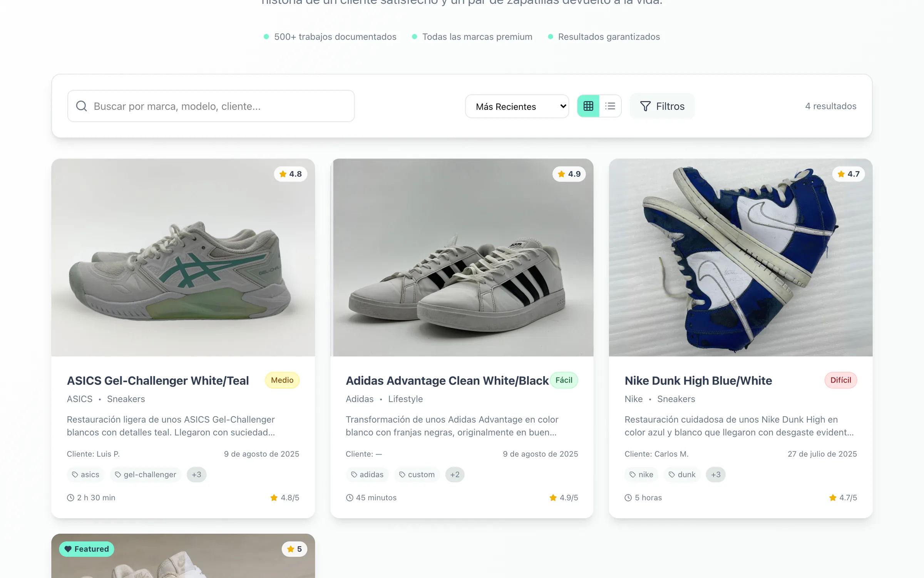924x578 pixels.
Task: Switch to list view layout
Action: tap(610, 106)
